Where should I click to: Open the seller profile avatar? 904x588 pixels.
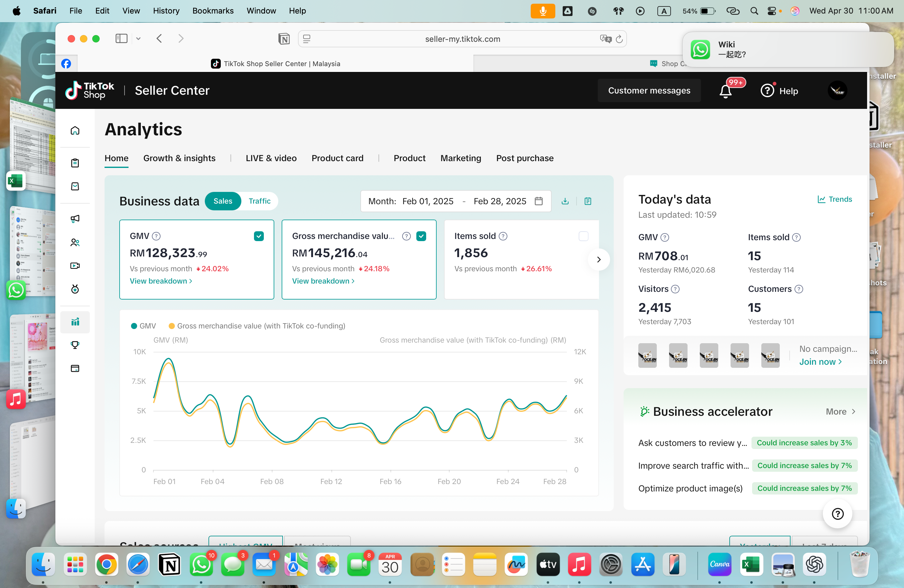point(837,90)
